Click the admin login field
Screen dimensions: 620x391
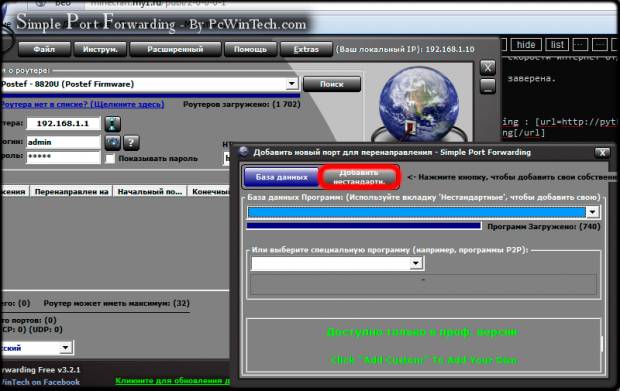63,142
